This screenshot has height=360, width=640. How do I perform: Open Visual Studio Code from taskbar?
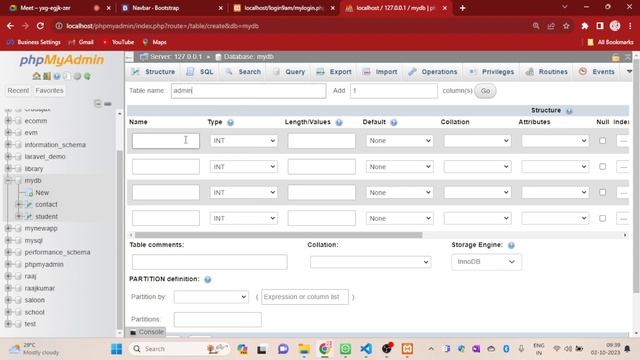pyautogui.click(x=366, y=349)
